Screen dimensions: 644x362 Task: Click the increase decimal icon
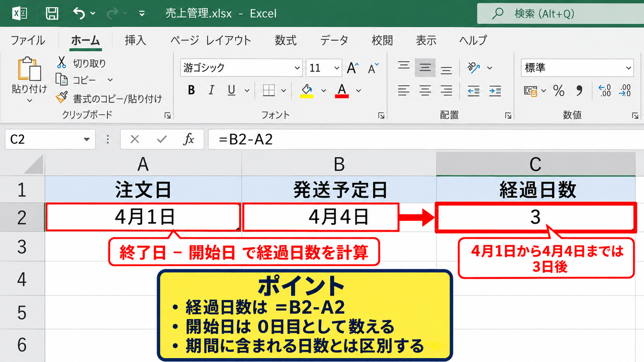605,91
